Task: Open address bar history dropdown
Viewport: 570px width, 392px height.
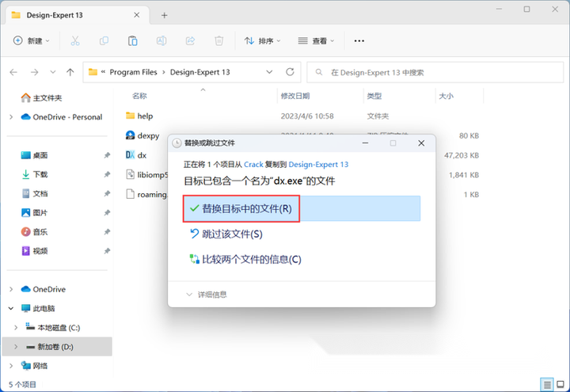Action: (x=269, y=72)
